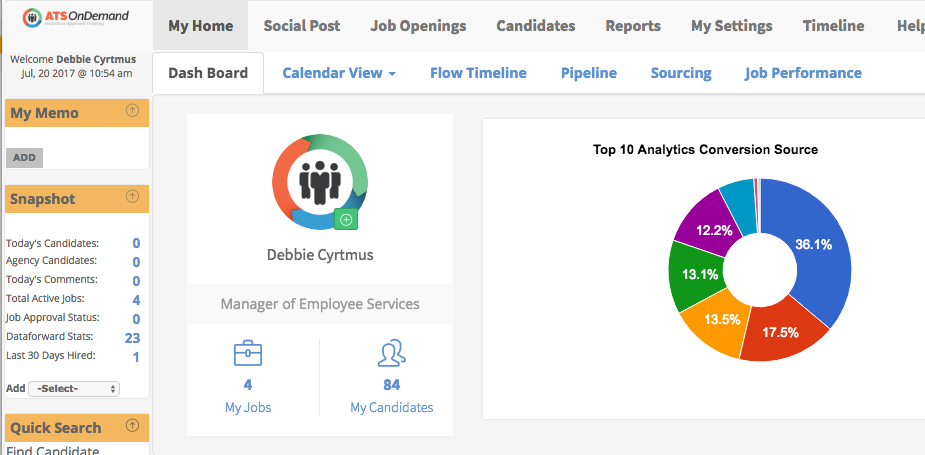Image resolution: width=925 pixels, height=455 pixels.
Task: Switch to the Pipeline tab
Action: click(588, 73)
